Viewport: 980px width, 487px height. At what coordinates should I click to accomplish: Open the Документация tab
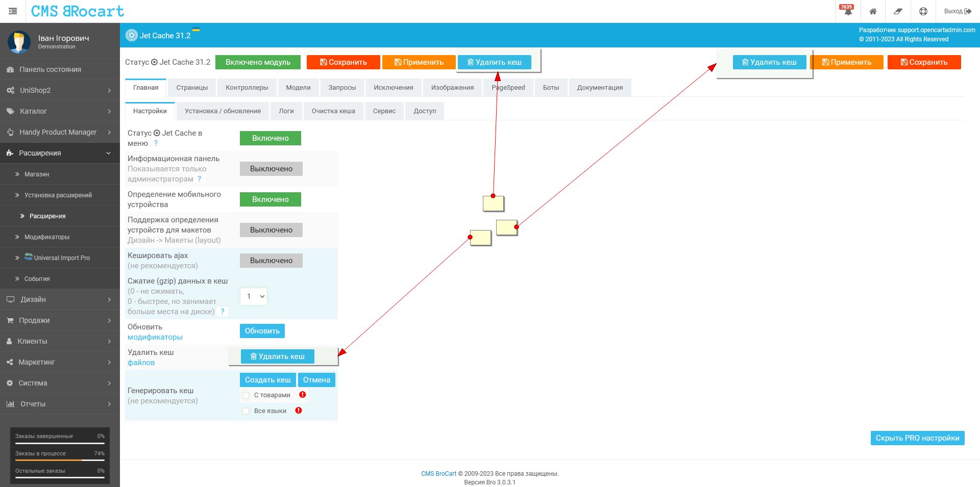[x=600, y=88]
